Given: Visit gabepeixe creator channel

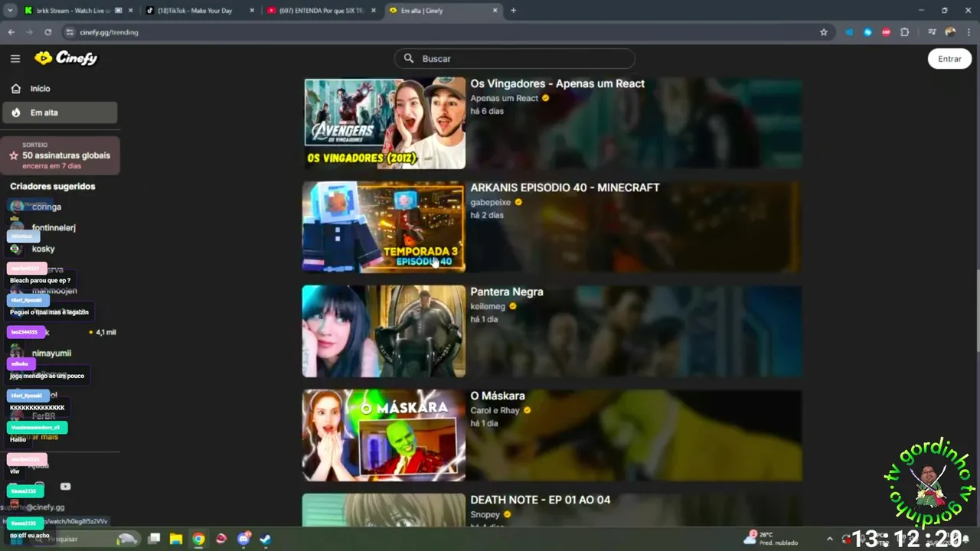Looking at the screenshot, I should coord(490,202).
